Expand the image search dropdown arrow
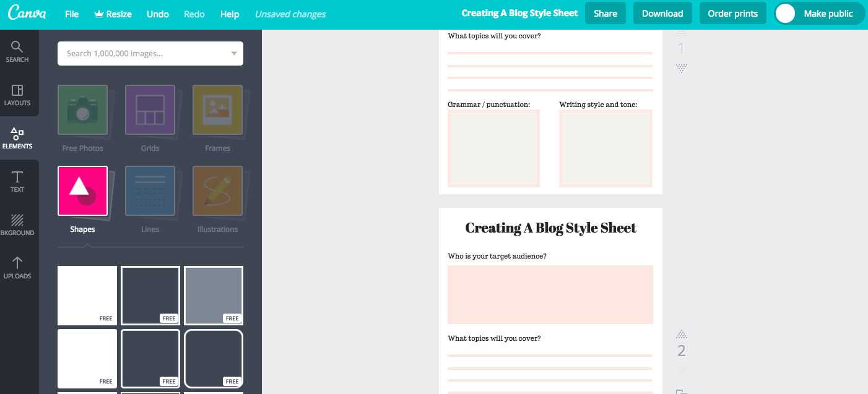Screen dimensions: 868x394 (234, 53)
